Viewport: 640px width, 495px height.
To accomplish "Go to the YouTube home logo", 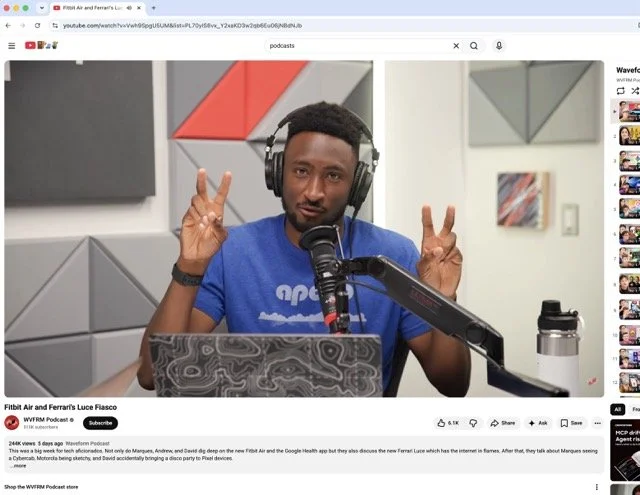I will 41,45.
